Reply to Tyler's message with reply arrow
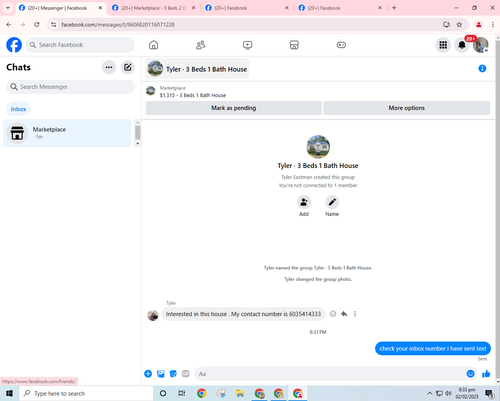Image resolution: width=500 pixels, height=401 pixels. click(x=344, y=314)
